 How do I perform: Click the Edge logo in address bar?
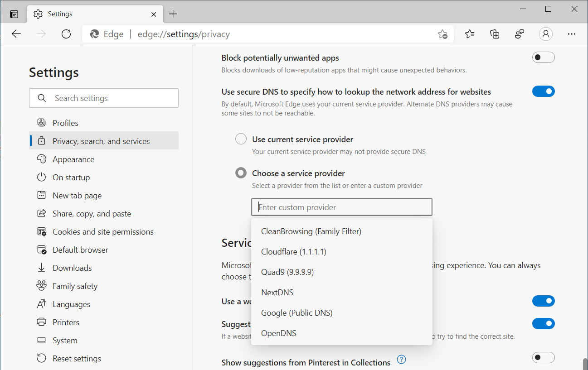95,34
